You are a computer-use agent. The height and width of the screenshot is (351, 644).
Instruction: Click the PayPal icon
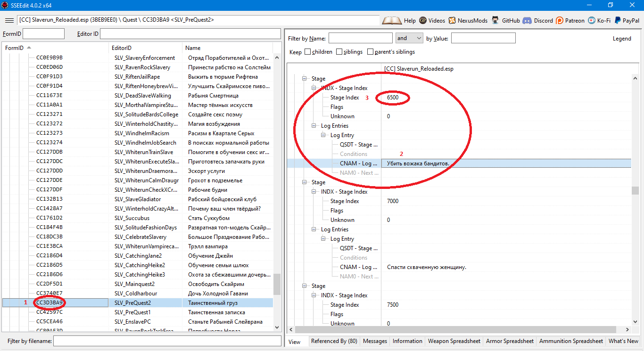617,20
